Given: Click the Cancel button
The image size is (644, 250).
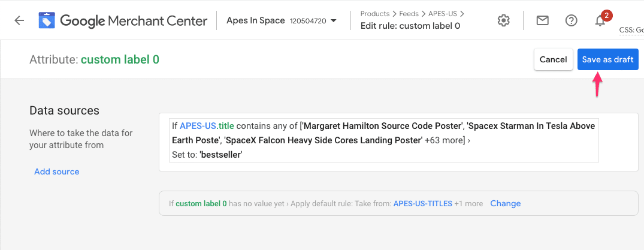Looking at the screenshot, I should [x=553, y=59].
